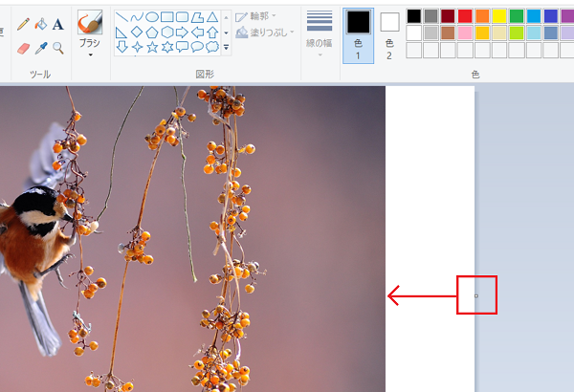Choose the Left arrow shape
574x392 pixels.
pos(197,33)
